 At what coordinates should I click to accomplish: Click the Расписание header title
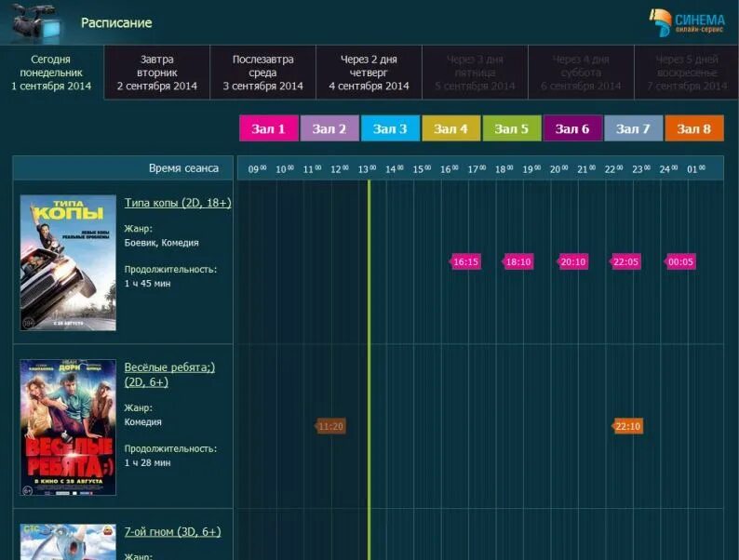[116, 22]
